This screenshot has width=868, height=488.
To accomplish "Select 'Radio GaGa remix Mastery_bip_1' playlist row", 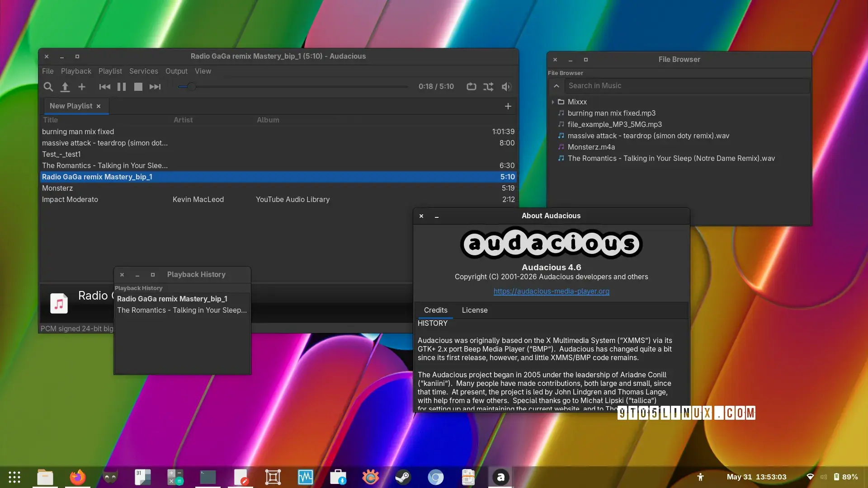I will tap(278, 177).
